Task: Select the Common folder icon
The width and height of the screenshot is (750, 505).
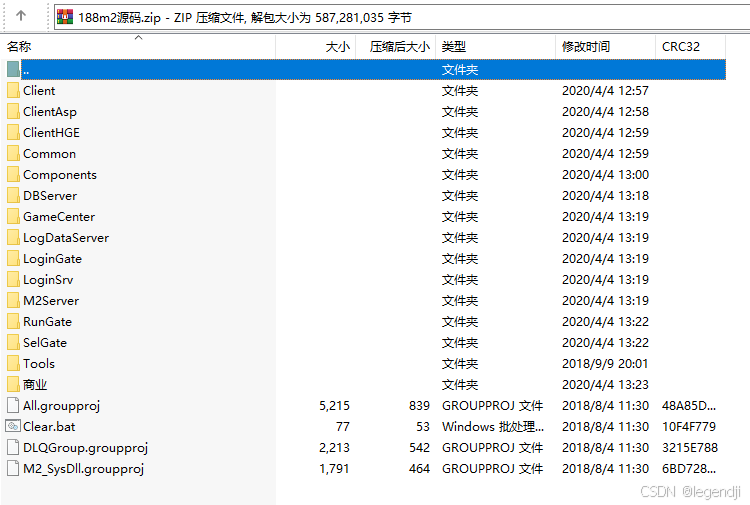Action: (13, 154)
